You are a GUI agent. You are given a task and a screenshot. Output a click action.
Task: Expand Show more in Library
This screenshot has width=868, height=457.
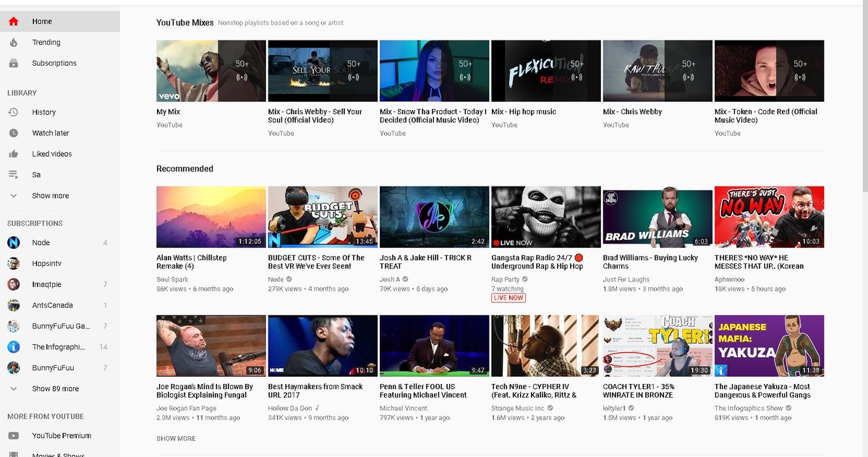pyautogui.click(x=60, y=196)
